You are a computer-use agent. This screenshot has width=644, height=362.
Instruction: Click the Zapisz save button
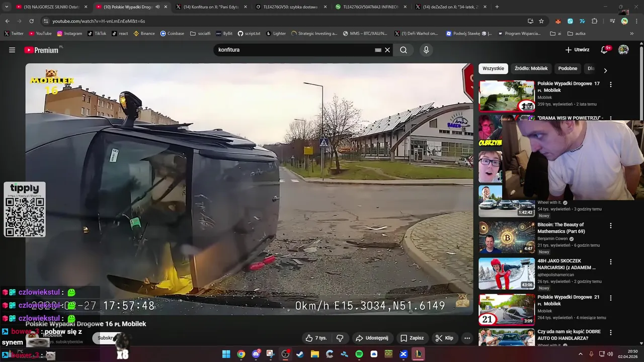[412, 338]
